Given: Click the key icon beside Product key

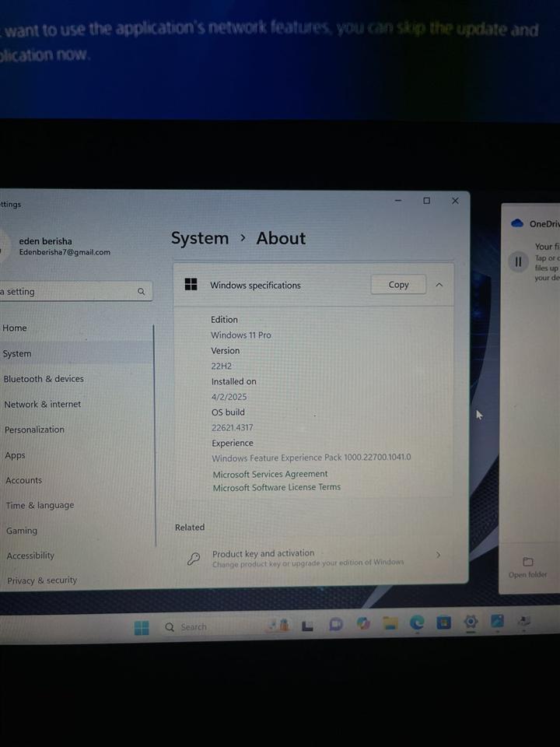Looking at the screenshot, I should 194,559.
